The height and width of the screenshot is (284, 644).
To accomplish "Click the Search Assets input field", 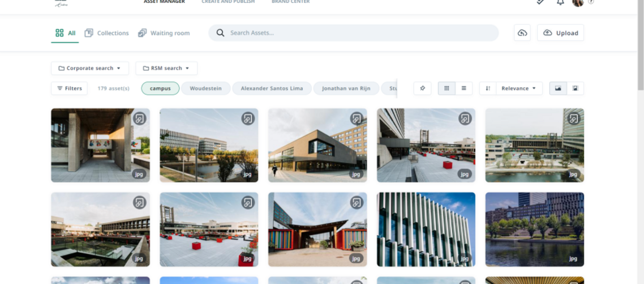I will 353,33.
